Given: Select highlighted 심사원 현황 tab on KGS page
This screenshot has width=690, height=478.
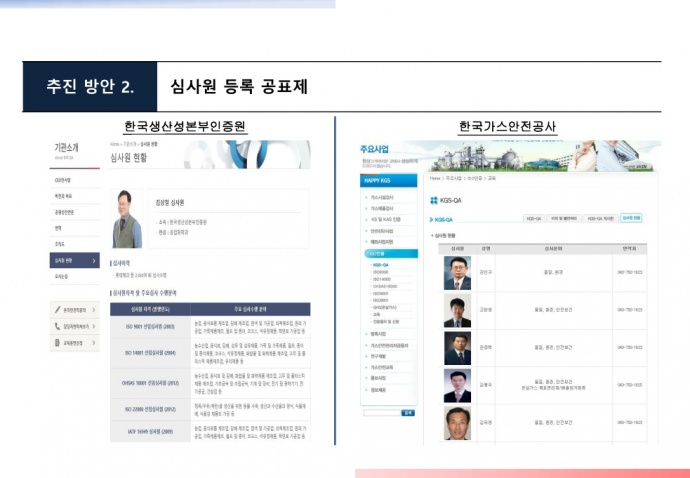Looking at the screenshot, I should (631, 218).
